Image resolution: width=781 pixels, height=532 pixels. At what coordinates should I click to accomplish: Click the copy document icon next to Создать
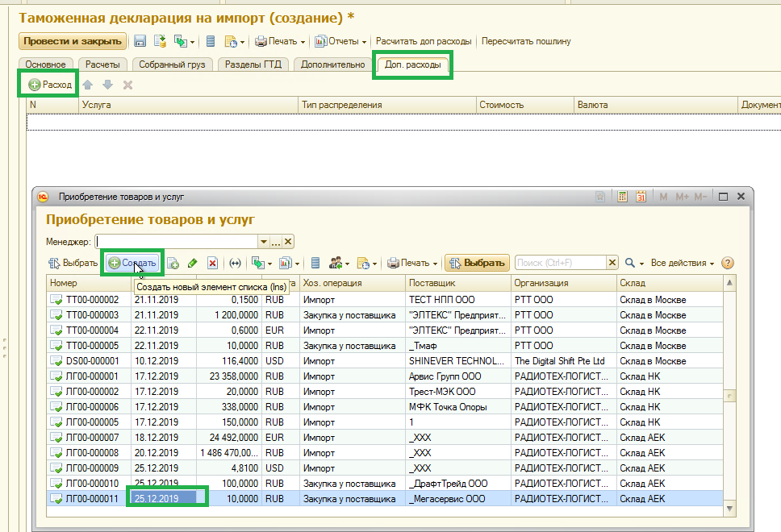pos(173,263)
